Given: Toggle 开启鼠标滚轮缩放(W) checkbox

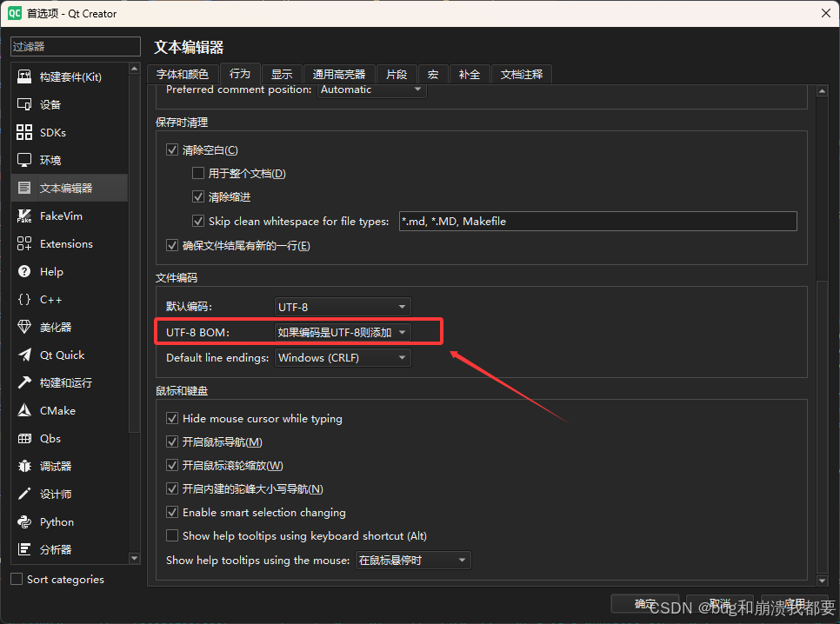Looking at the screenshot, I should 172,465.
